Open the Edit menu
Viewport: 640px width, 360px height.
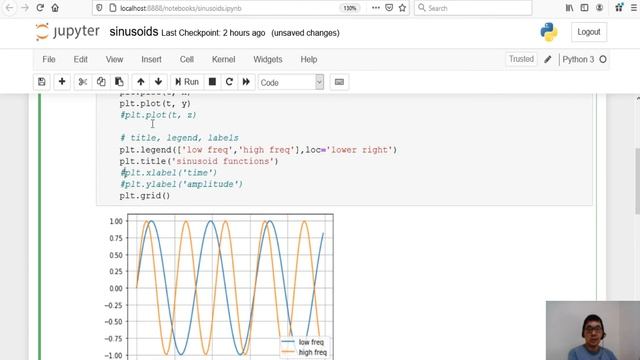(80, 60)
